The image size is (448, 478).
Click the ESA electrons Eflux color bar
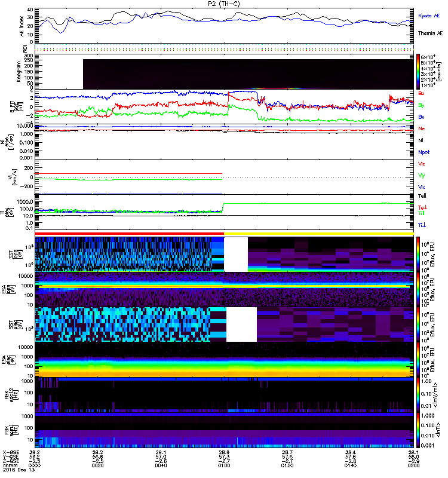coord(418,360)
